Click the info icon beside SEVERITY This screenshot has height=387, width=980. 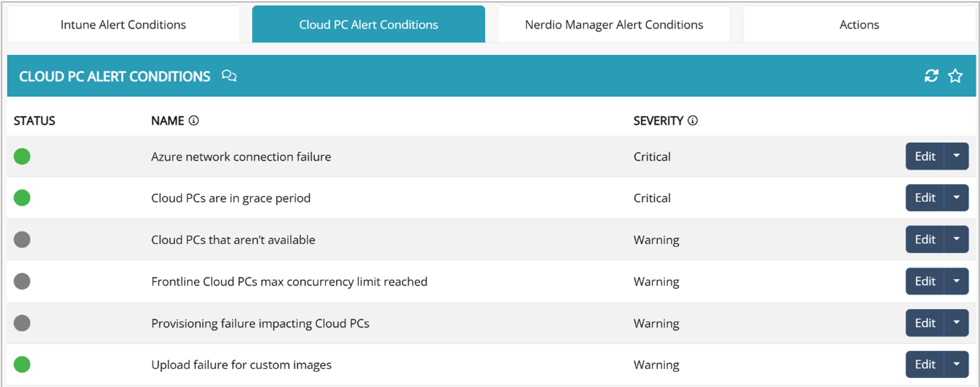tap(692, 121)
